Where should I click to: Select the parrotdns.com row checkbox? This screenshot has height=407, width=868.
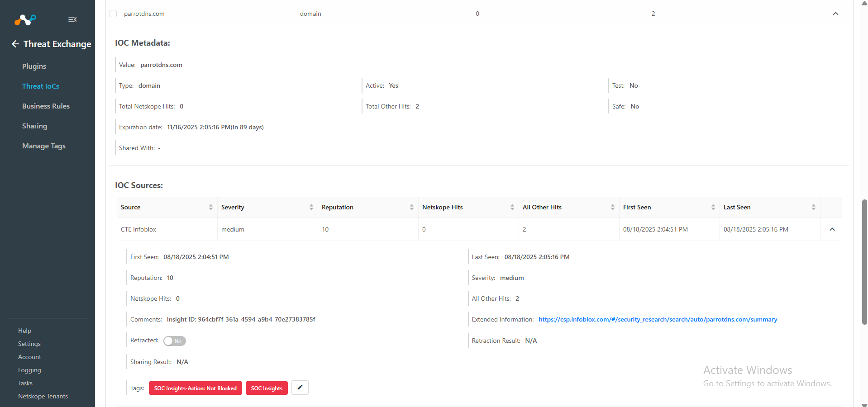click(113, 14)
